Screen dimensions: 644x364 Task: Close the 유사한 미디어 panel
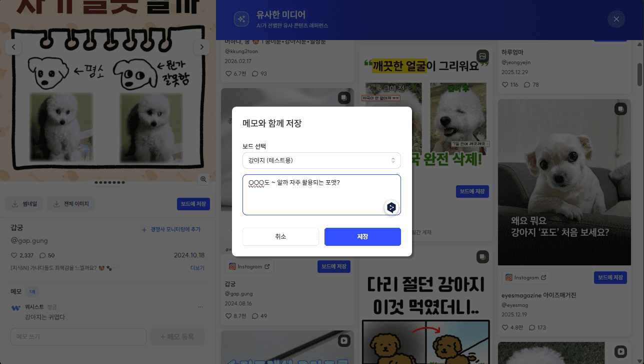pos(616,19)
